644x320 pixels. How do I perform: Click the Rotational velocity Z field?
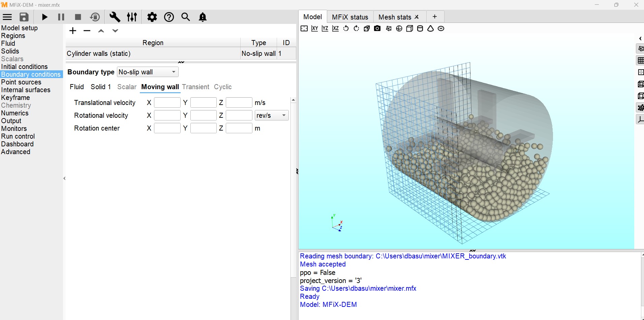(239, 115)
